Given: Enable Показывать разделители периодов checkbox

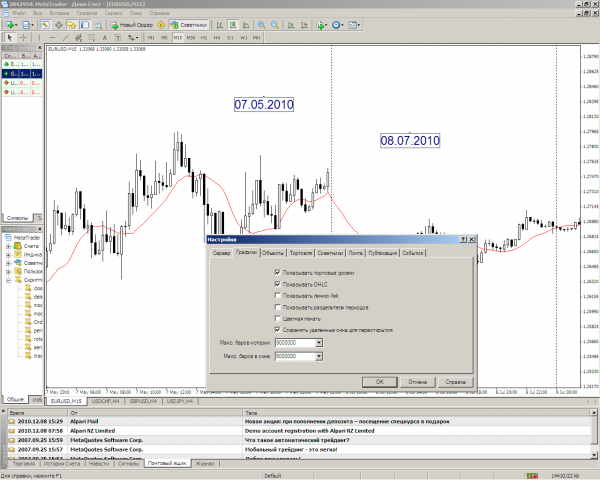Looking at the screenshot, I should coord(277,307).
